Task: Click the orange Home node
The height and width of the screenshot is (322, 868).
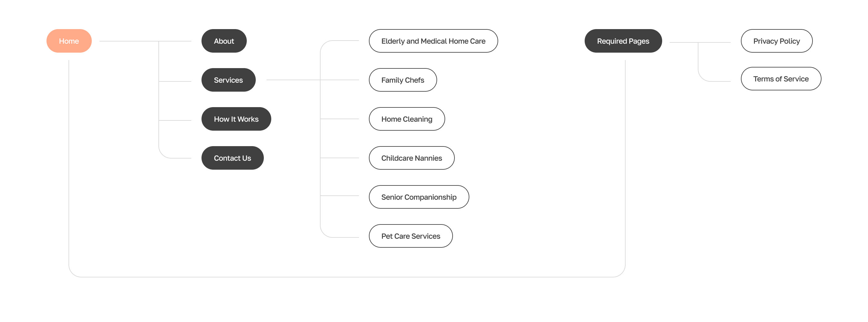Action: click(x=69, y=41)
